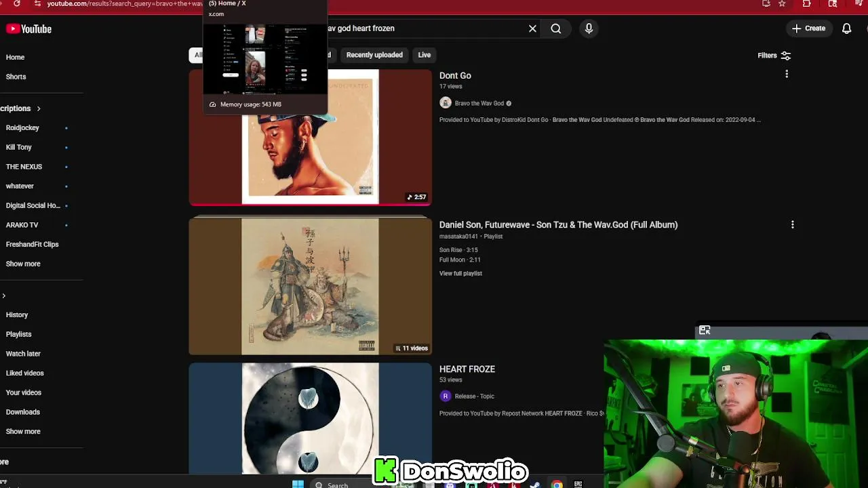This screenshot has width=868, height=488.
Task: Open Downloads in the sidebar
Action: click(22, 411)
